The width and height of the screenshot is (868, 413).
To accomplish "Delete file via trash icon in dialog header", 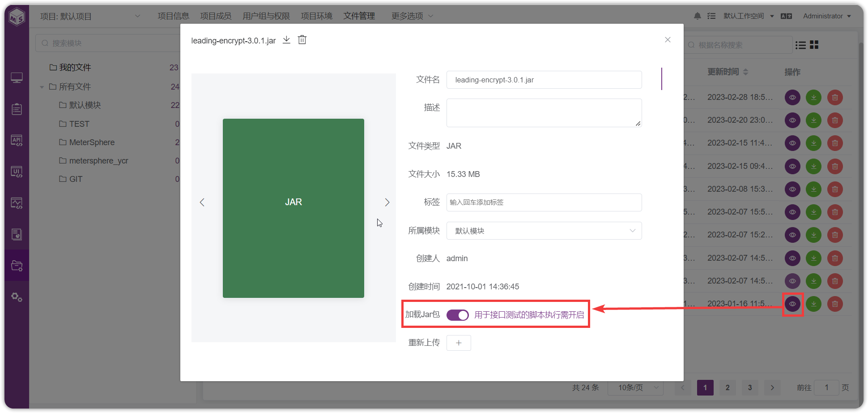I will (x=302, y=40).
